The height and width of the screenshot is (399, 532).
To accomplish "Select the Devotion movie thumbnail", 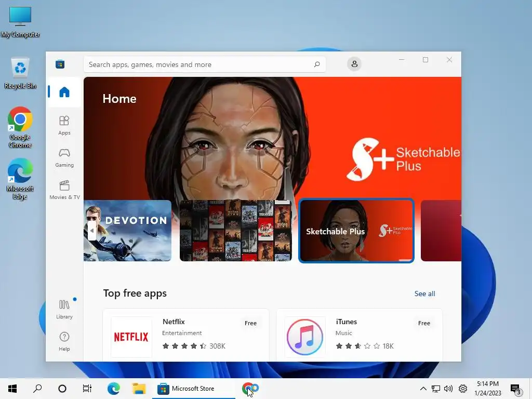I will 128,231.
